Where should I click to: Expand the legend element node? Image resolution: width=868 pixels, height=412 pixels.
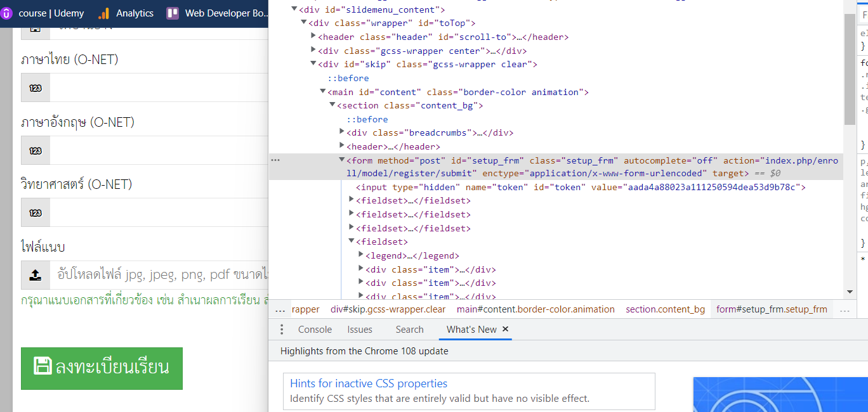click(362, 255)
